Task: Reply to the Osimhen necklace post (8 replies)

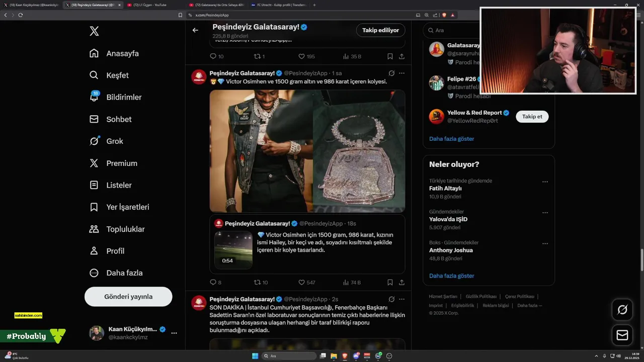Action: click(x=215, y=283)
